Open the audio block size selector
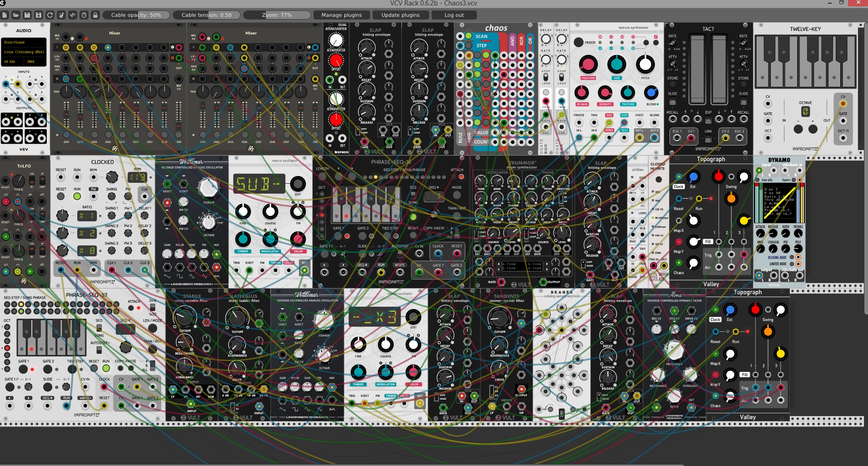Image resolution: width=868 pixels, height=466 pixels. click(x=35, y=61)
